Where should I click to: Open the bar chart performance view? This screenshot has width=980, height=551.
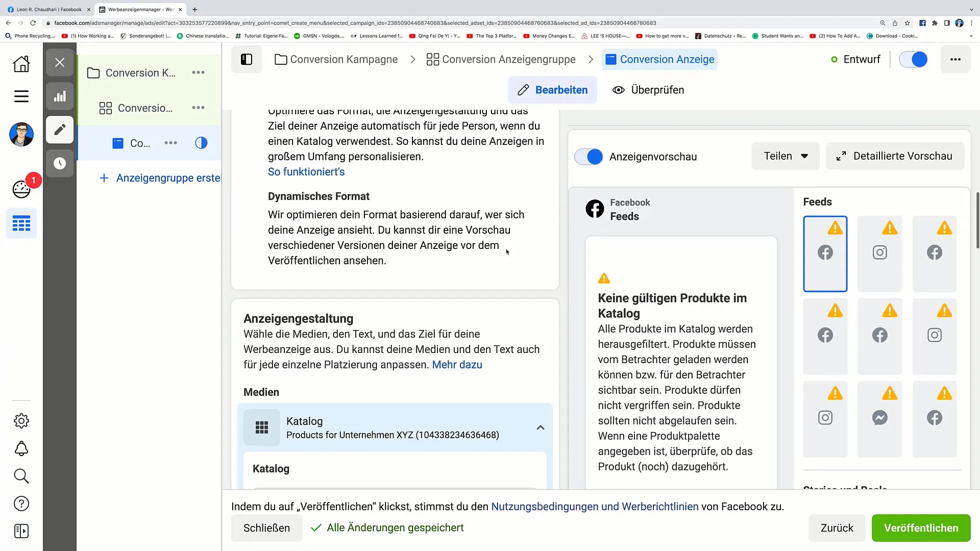(x=60, y=96)
